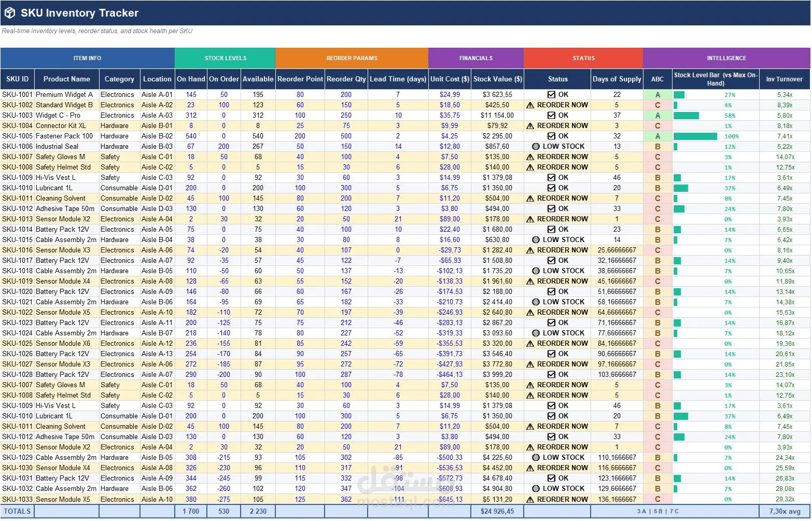Select the low stock circle icon in SKU-1015 row
The image size is (812, 521).
pos(536,240)
